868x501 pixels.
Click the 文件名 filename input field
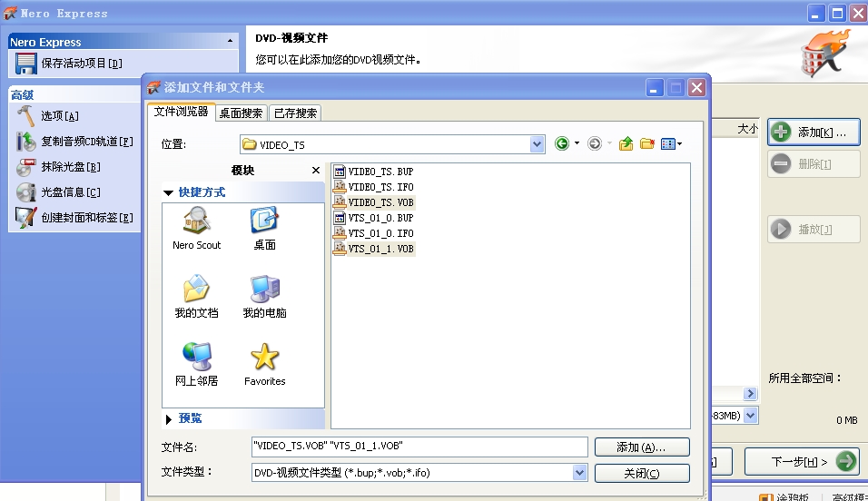point(419,447)
